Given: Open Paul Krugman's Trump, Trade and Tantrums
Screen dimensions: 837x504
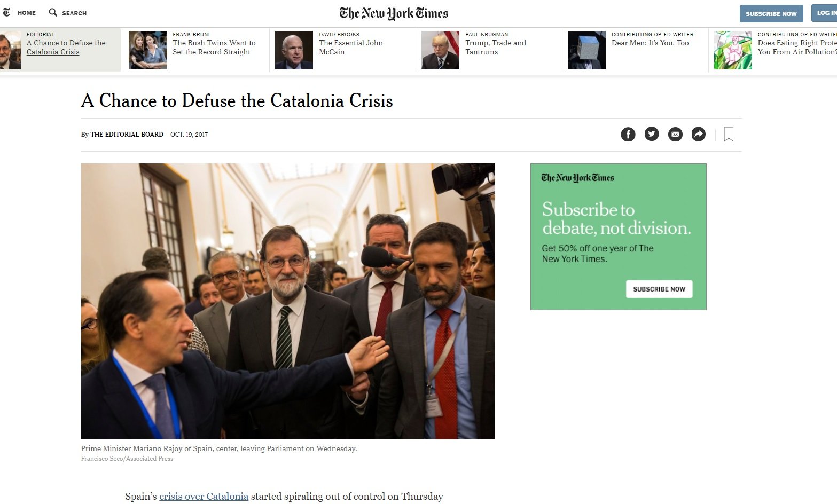Looking at the screenshot, I should point(496,48).
